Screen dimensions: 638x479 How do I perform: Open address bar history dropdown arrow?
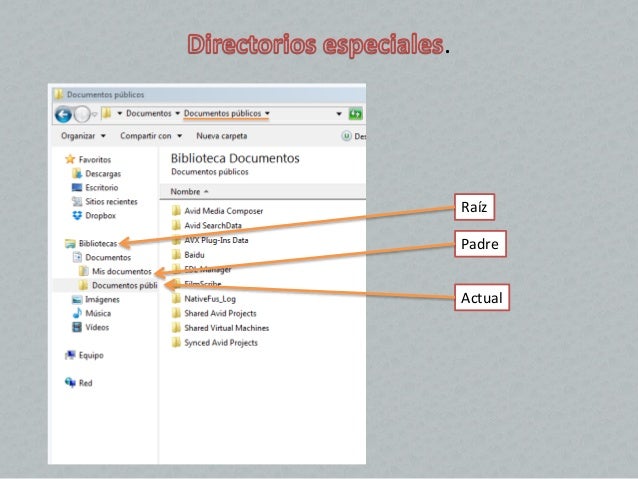[x=339, y=114]
